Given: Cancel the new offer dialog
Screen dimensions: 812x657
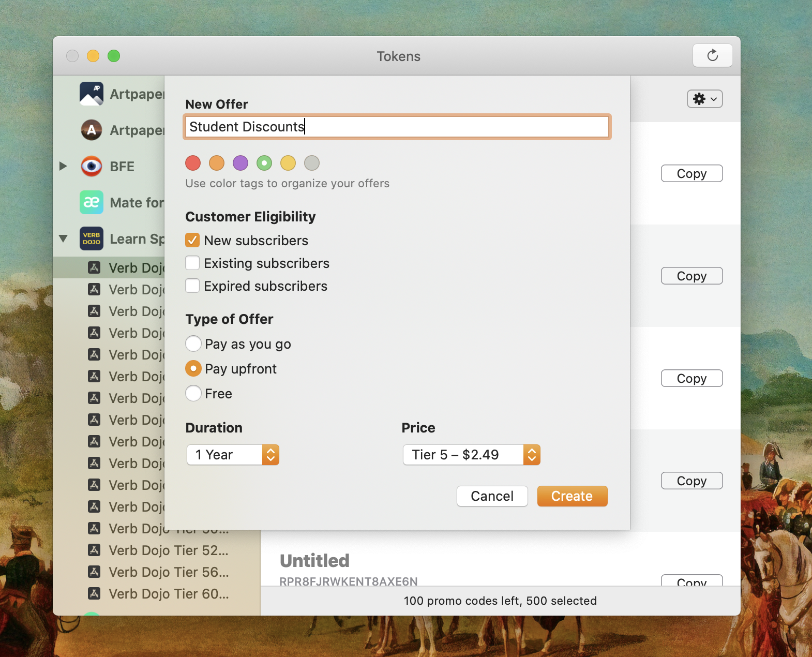Looking at the screenshot, I should click(492, 496).
